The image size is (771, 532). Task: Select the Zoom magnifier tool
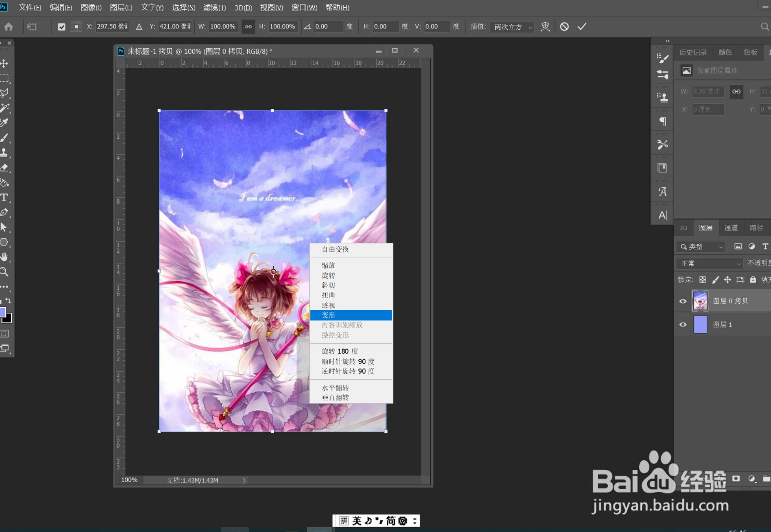point(4,272)
